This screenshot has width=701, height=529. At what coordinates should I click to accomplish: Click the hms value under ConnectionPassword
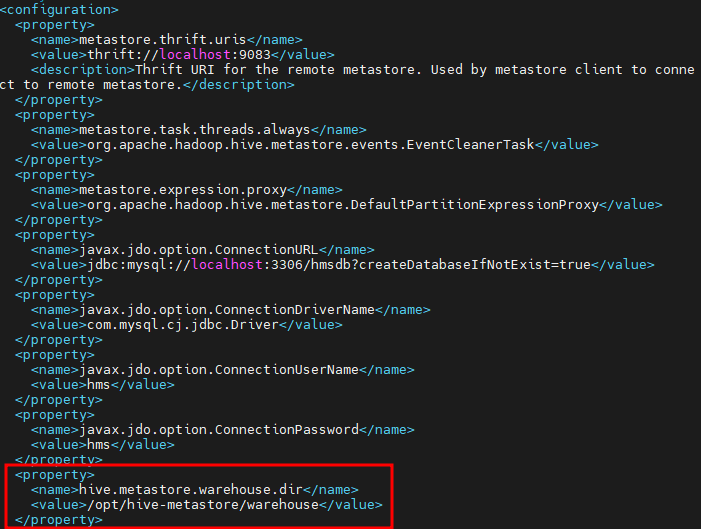[x=98, y=444]
